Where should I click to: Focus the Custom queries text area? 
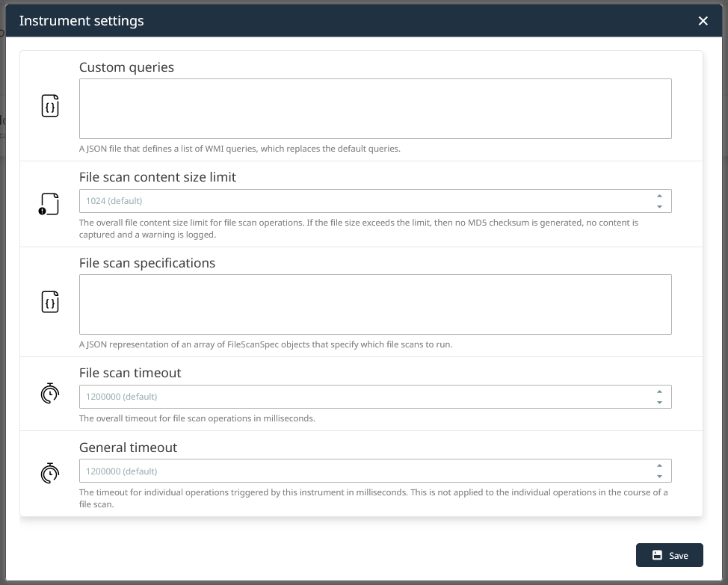[374, 108]
